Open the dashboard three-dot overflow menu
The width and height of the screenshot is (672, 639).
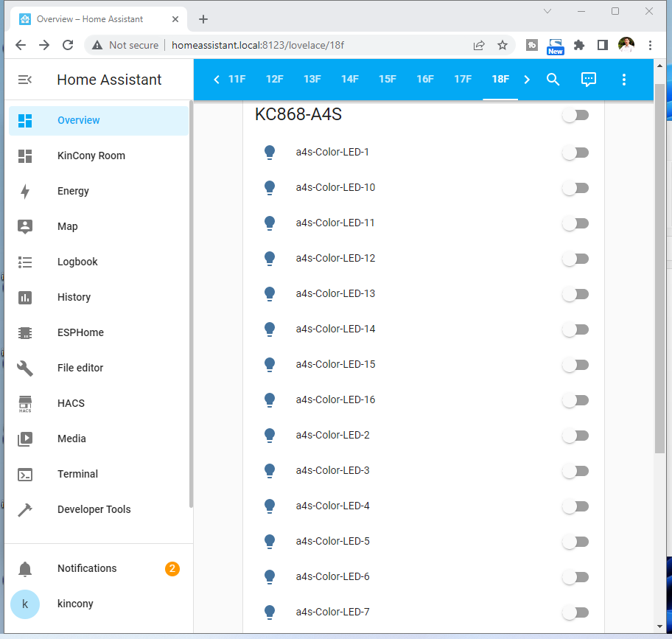(624, 80)
